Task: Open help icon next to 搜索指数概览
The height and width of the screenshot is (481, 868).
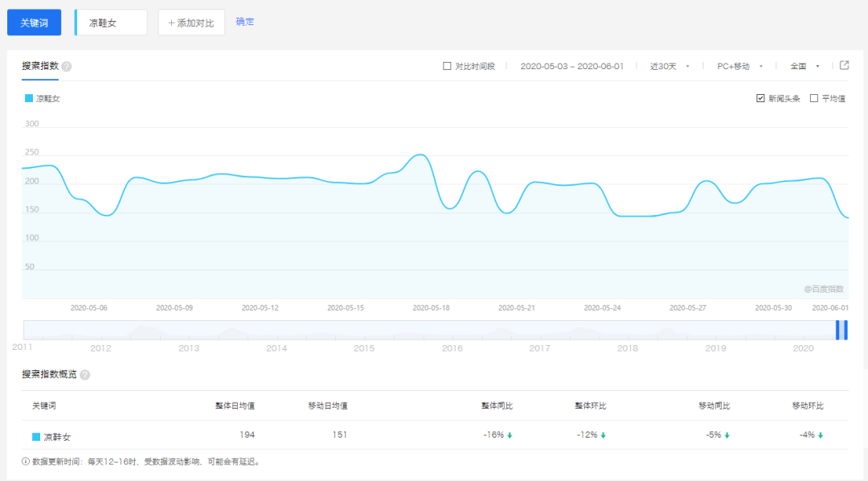Action: tap(84, 375)
